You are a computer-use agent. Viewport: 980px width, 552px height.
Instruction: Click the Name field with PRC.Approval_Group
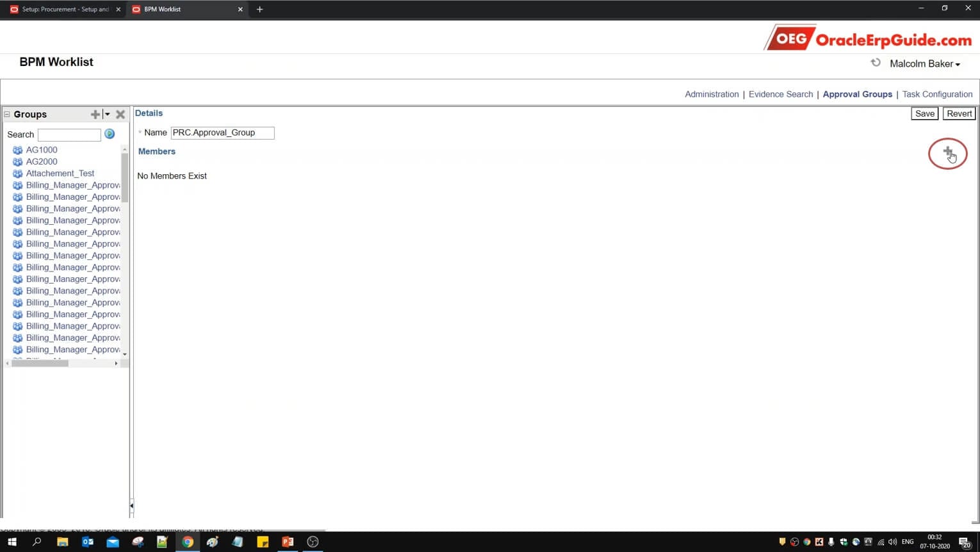coord(222,133)
